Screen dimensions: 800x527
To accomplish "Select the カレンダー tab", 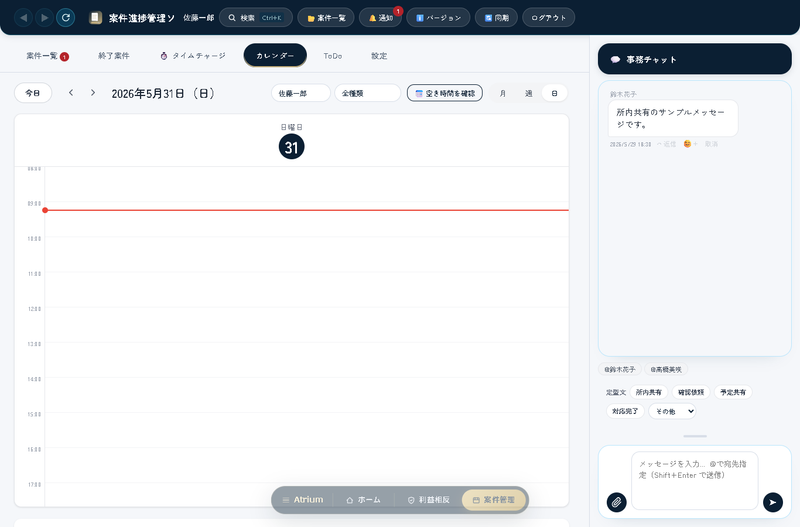I will point(275,55).
